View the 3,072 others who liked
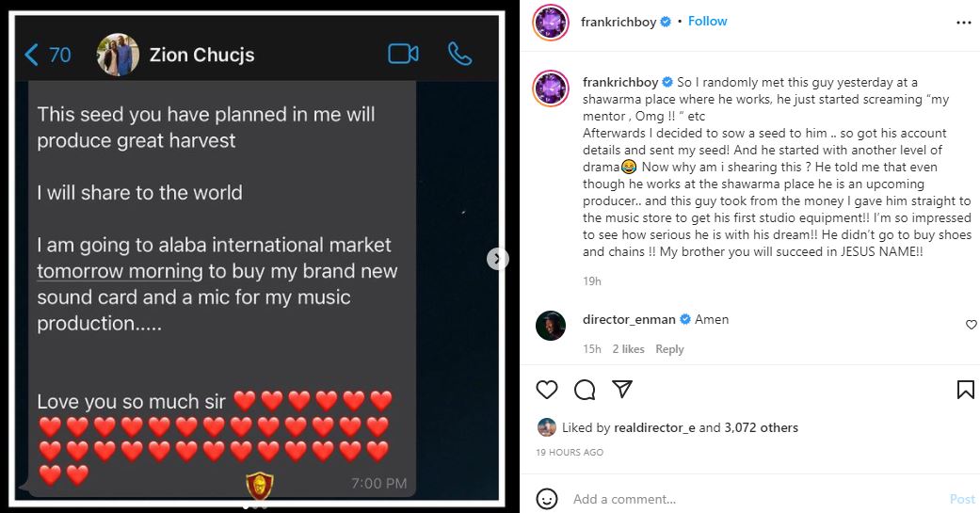The height and width of the screenshot is (513, 980). pyautogui.click(x=761, y=427)
